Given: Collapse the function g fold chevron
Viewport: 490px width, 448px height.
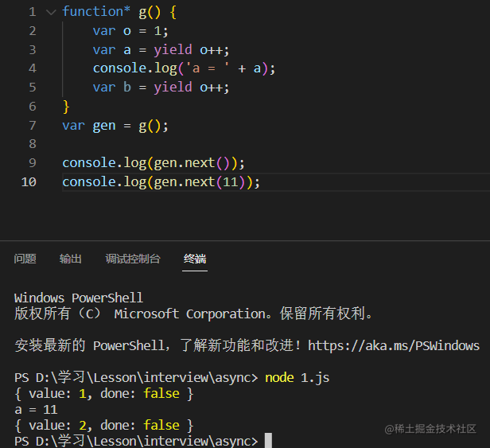Looking at the screenshot, I should pos(51,13).
